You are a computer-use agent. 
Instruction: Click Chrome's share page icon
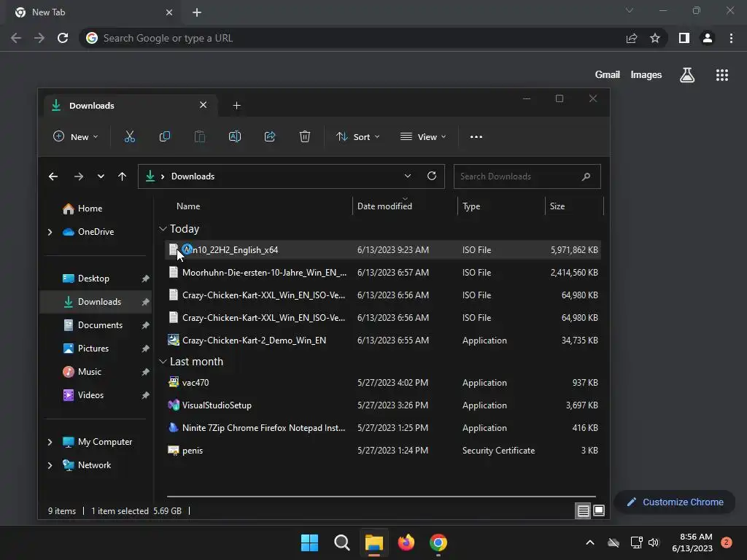[x=632, y=38]
